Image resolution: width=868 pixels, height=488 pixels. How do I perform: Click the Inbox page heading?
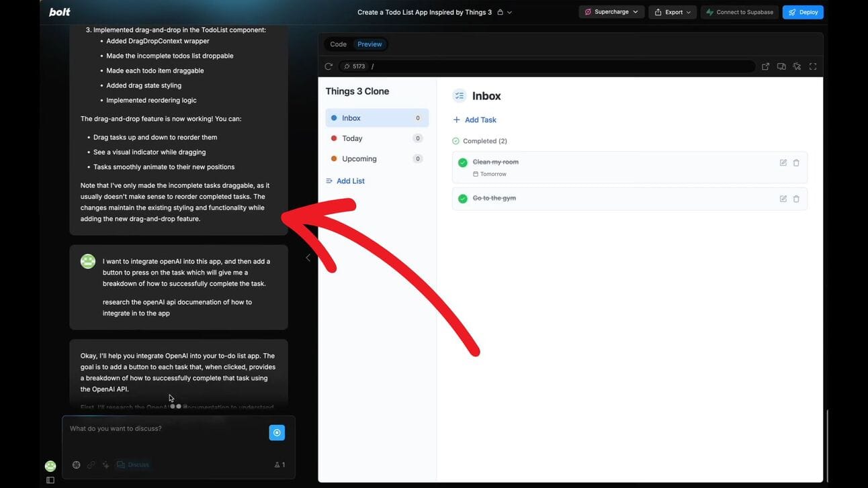tap(486, 96)
